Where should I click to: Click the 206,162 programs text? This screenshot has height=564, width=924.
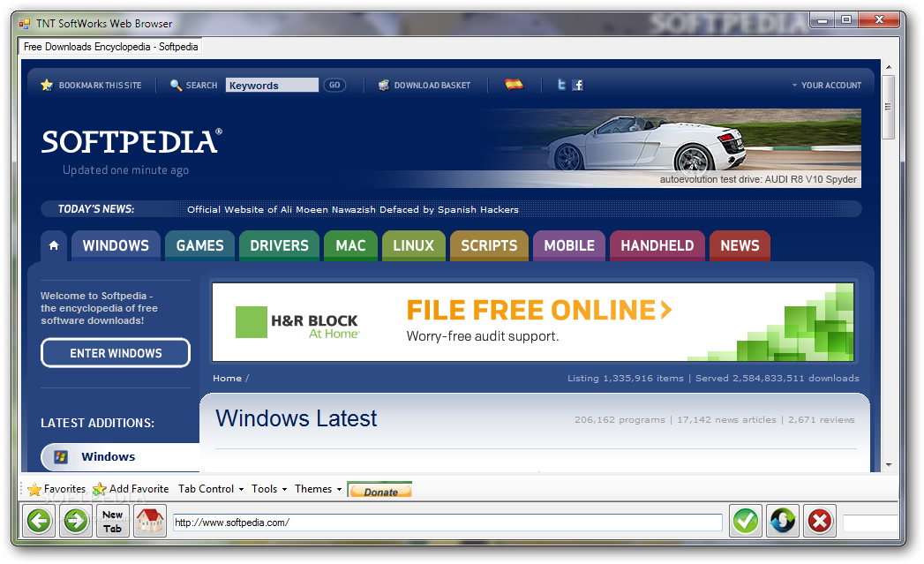620,419
